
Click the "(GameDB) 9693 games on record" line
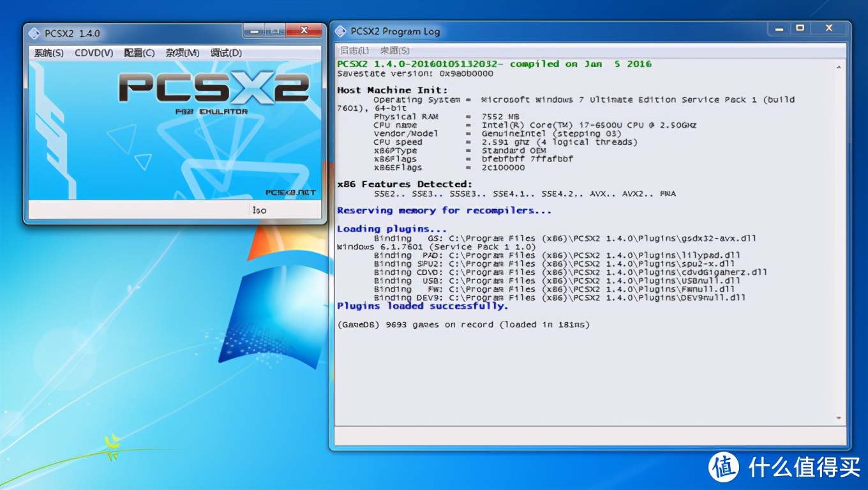tap(463, 325)
